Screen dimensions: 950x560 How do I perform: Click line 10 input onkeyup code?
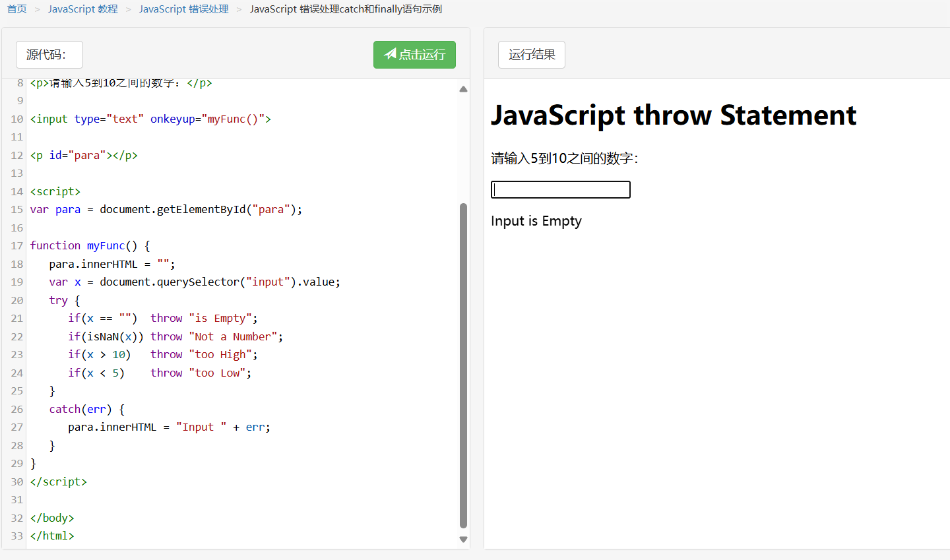pyautogui.click(x=150, y=119)
